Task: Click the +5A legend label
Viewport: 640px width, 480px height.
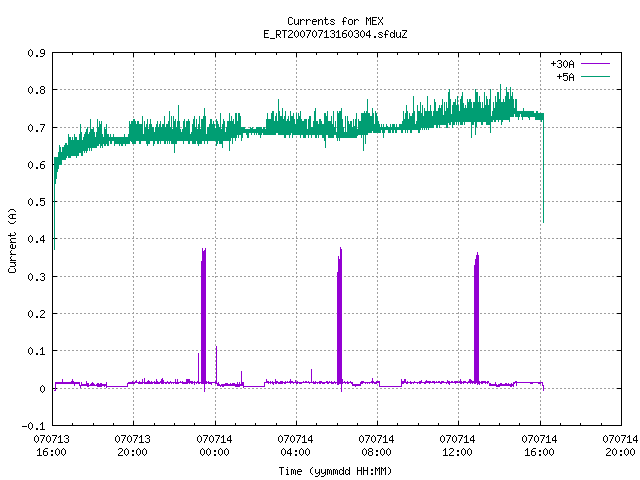Action: (x=565, y=77)
